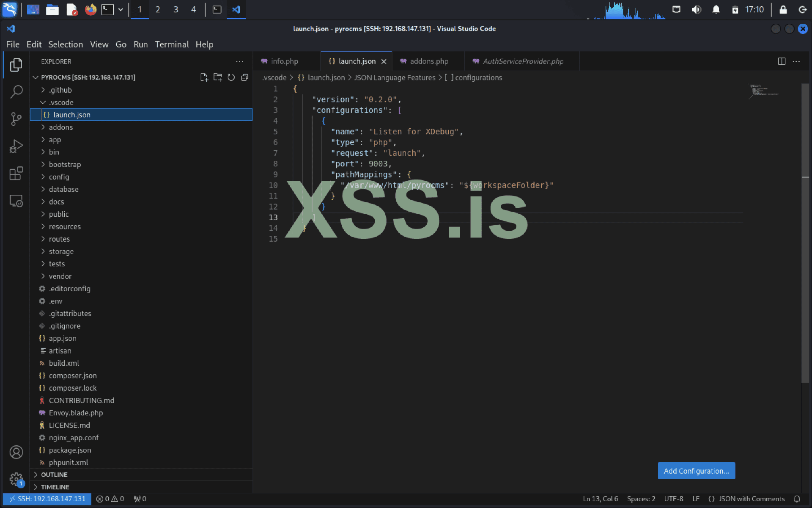Click the Add Configuration button
Viewport: 812px width, 508px height.
(x=696, y=471)
